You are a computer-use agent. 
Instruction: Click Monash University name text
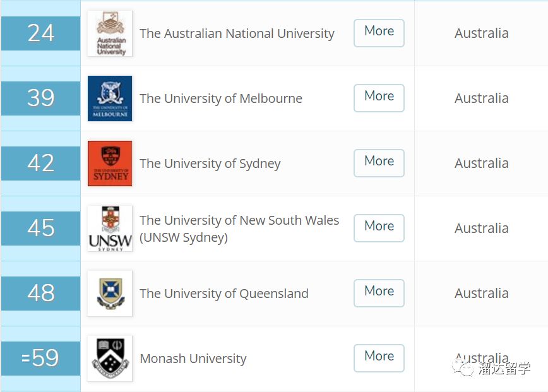point(193,359)
